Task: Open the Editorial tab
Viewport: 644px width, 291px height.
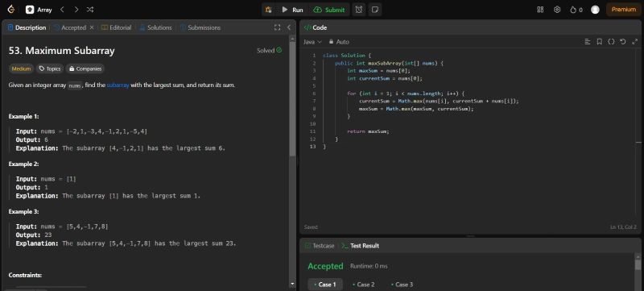Action: [x=116, y=27]
